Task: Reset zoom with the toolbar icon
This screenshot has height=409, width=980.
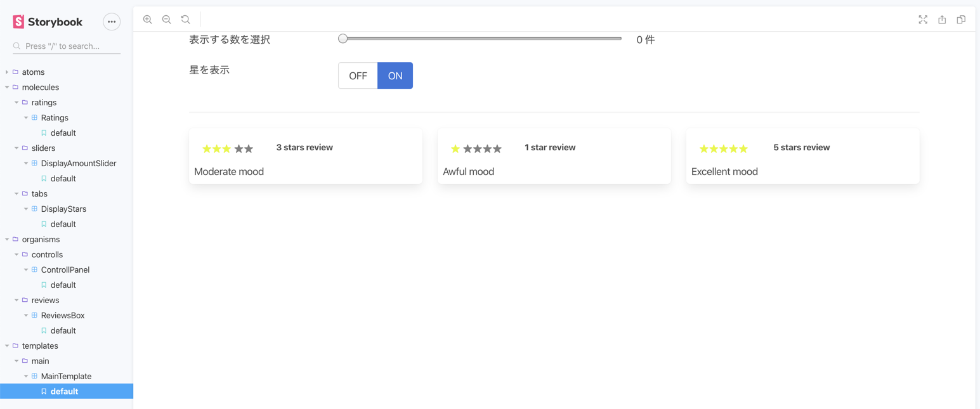Action: pyautogui.click(x=186, y=20)
